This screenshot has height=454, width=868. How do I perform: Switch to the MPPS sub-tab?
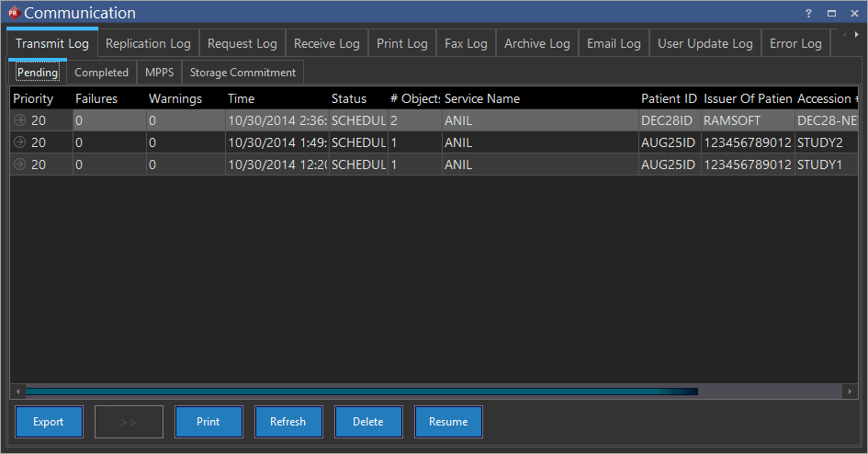[x=159, y=73]
